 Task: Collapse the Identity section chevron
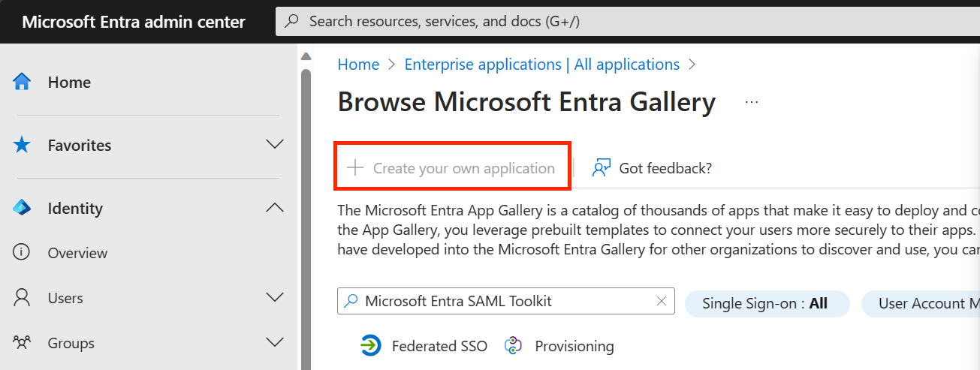pos(275,208)
